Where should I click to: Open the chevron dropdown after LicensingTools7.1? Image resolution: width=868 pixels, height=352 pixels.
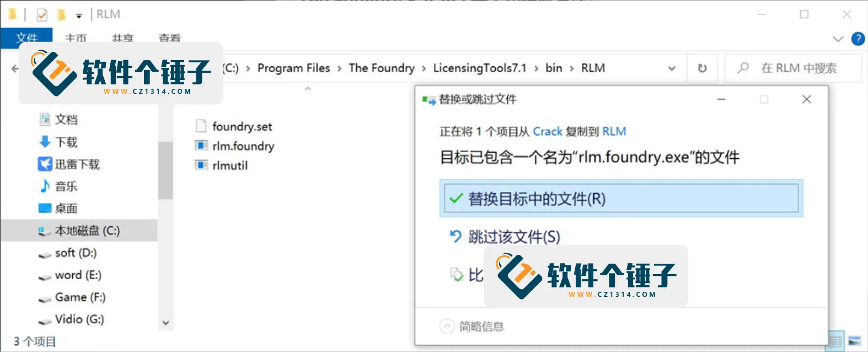pos(536,68)
